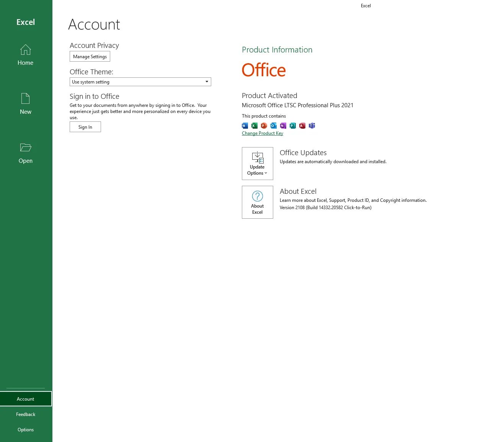The height and width of the screenshot is (442, 504).
Task: Click the Office Updates heading
Action: tap(303, 152)
